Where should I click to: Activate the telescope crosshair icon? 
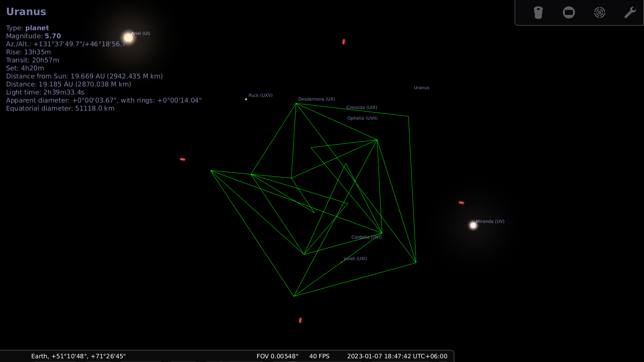(600, 12)
